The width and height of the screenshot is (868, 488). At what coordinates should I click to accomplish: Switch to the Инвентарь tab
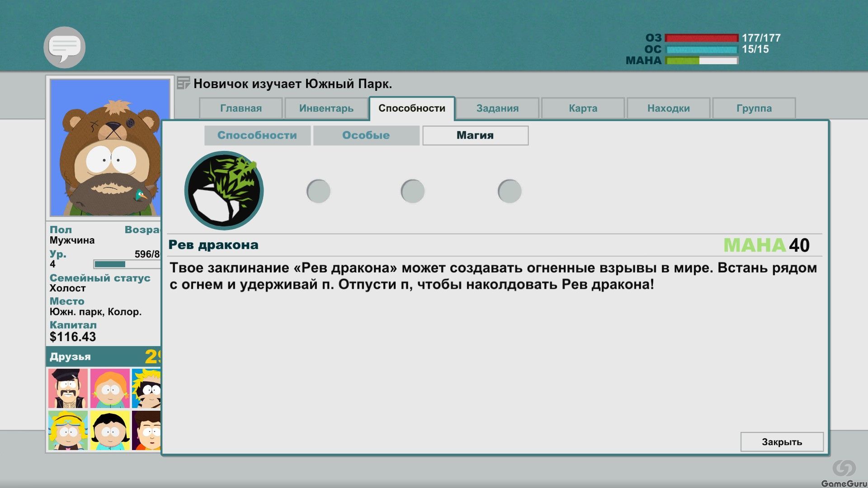point(326,108)
